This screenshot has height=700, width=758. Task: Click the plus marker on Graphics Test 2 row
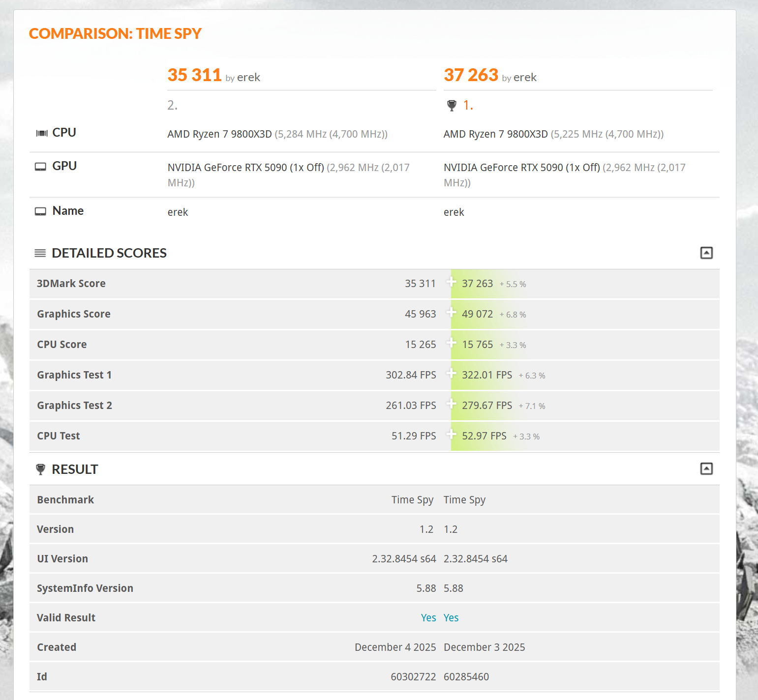tap(451, 404)
